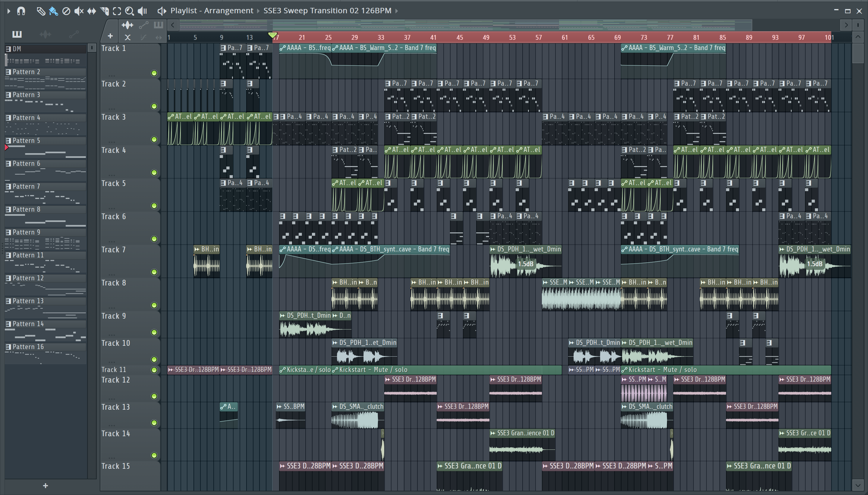Mute Track 5 with its green light
This screenshot has height=495, width=868.
coord(154,206)
